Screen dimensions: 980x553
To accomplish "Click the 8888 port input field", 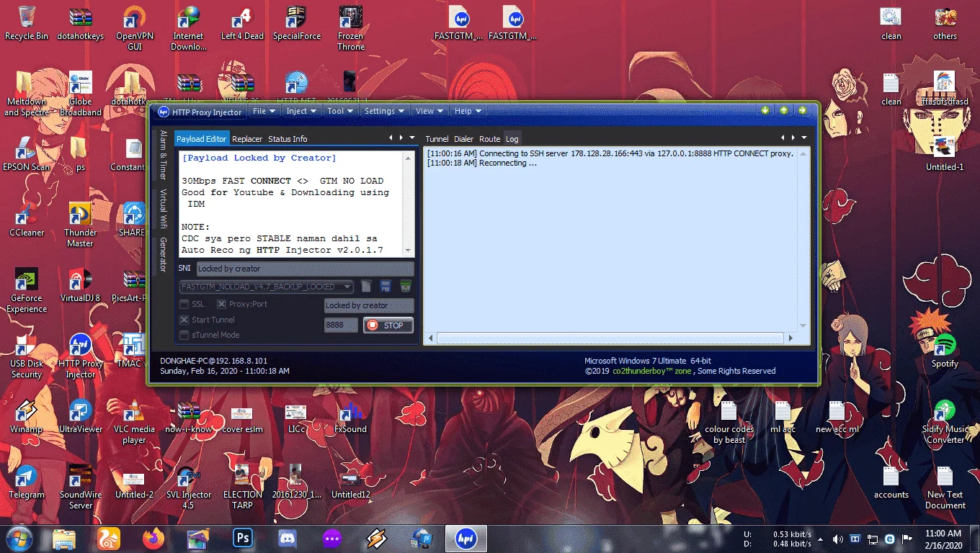I will [x=341, y=325].
